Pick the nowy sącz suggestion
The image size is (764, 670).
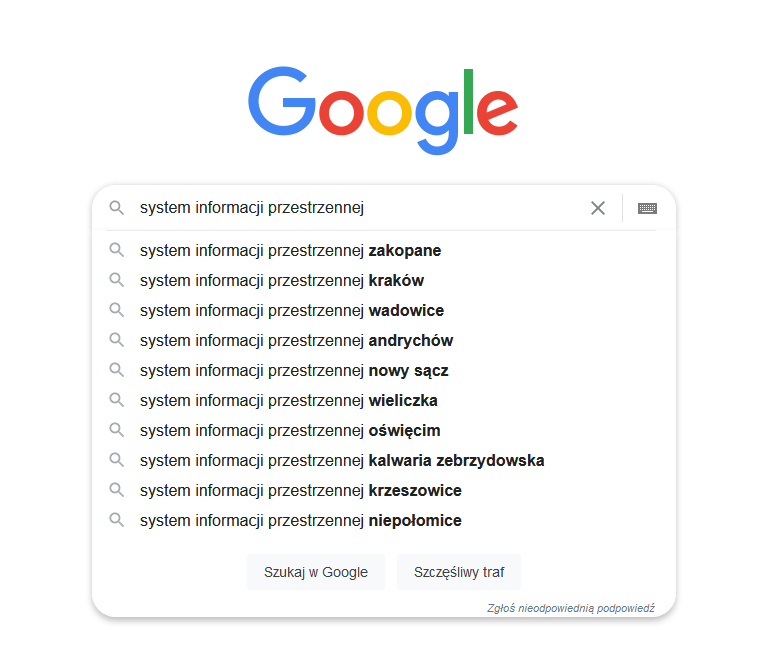click(x=383, y=370)
